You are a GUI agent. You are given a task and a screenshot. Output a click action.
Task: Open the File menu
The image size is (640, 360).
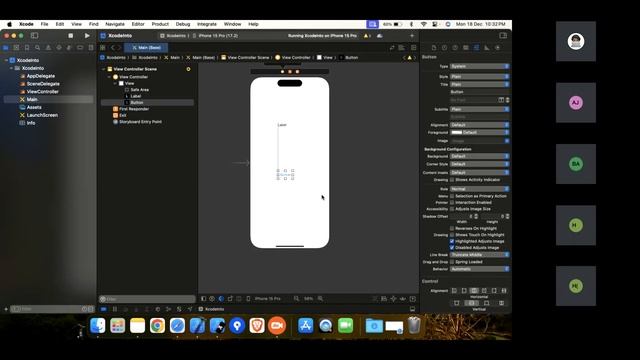click(44, 24)
